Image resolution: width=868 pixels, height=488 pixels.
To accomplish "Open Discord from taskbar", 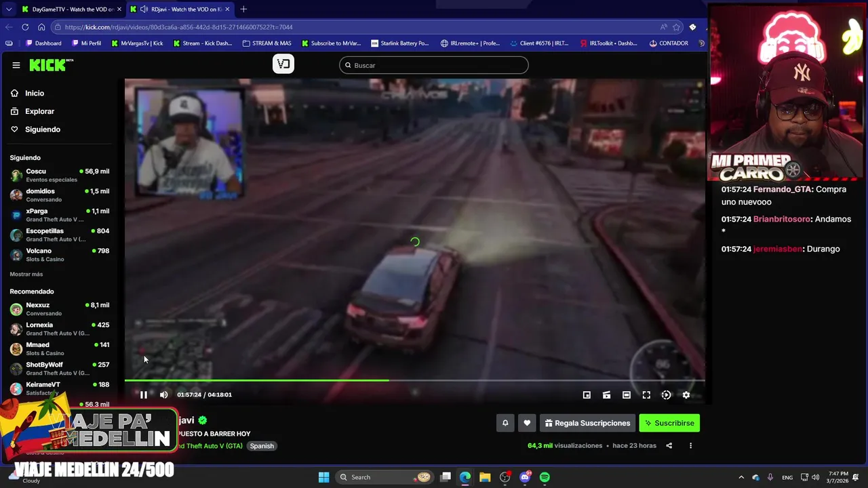I will coord(525,477).
